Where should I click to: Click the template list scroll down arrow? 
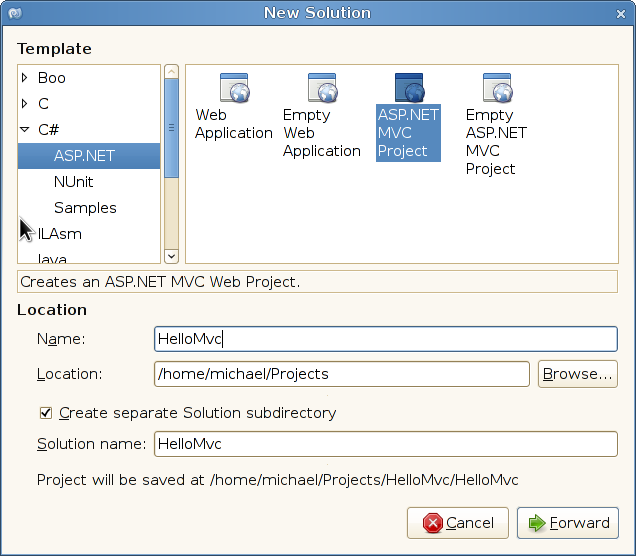tap(172, 256)
